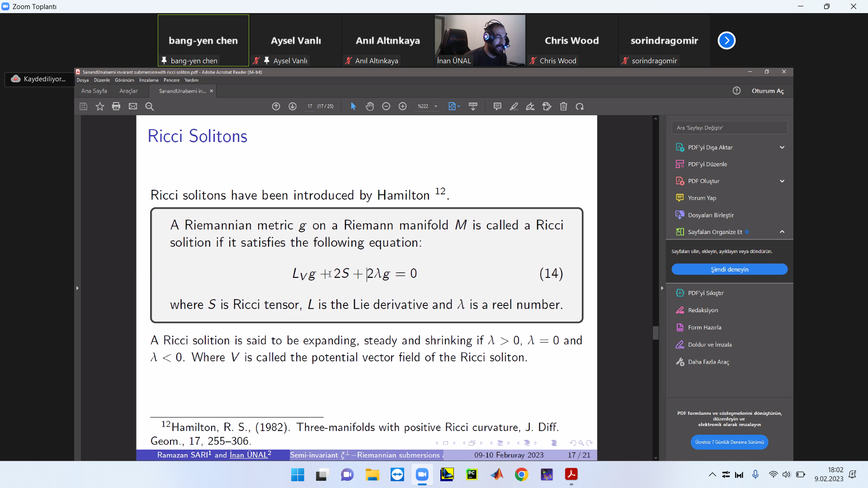Open Google Chrome from the taskbar
The width and height of the screenshot is (868, 488).
521,474
